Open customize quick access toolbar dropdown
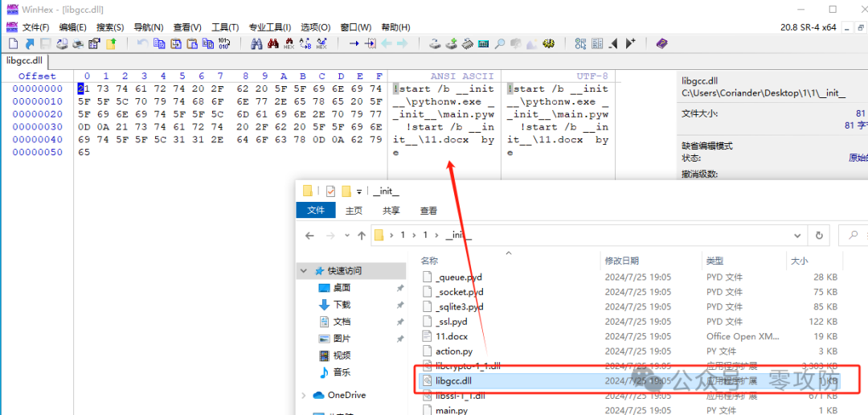 [358, 192]
